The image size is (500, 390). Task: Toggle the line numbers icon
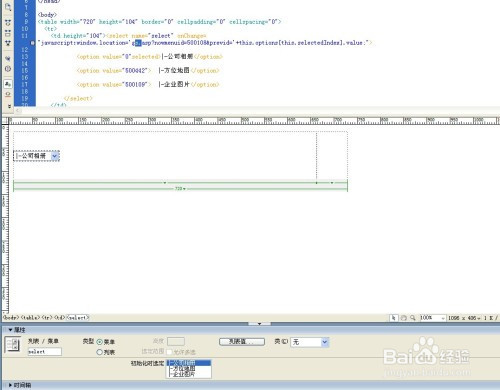8,84
